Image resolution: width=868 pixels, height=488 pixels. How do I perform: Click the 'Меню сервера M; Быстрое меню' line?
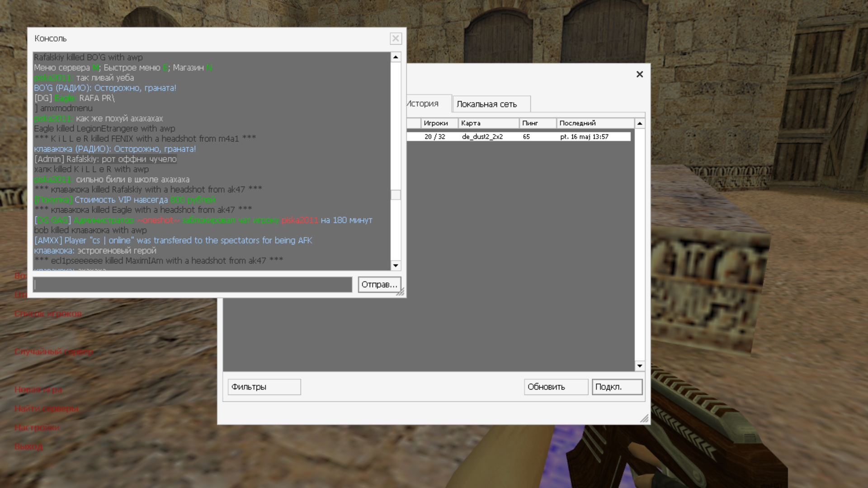(123, 68)
